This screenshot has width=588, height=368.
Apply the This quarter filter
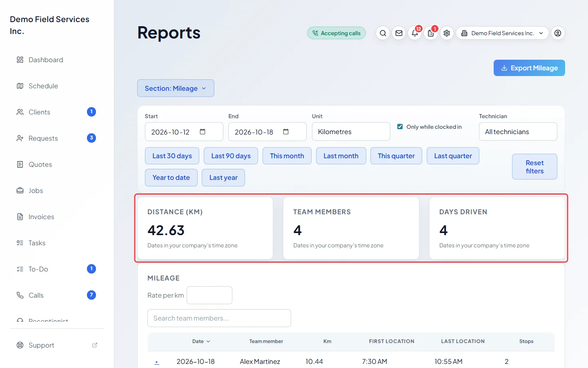tap(396, 156)
